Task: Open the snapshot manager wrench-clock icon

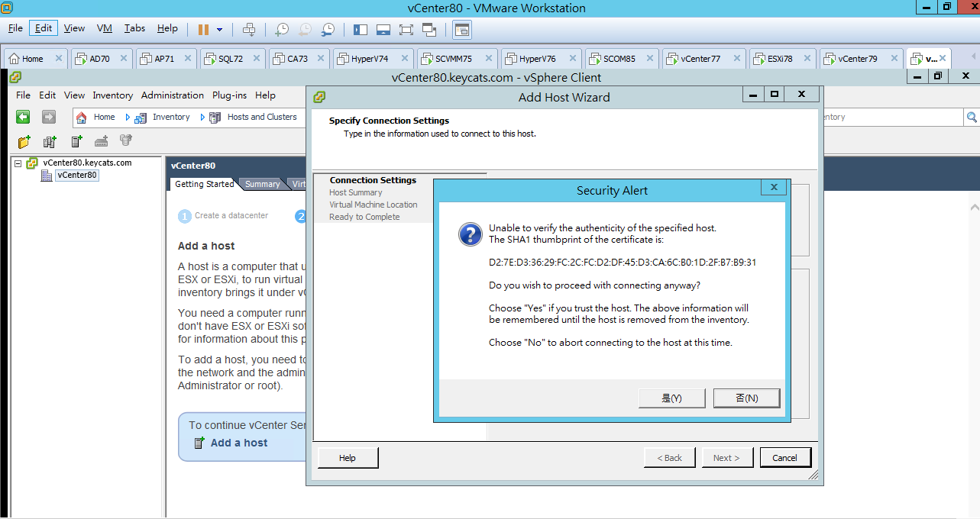Action: [x=328, y=29]
